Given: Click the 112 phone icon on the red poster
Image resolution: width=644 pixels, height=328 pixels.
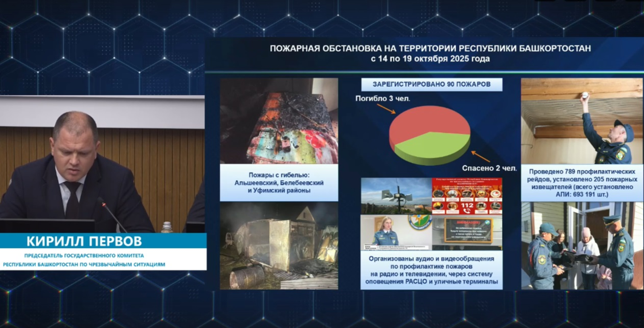Looking at the screenshot, I should click(x=467, y=206).
